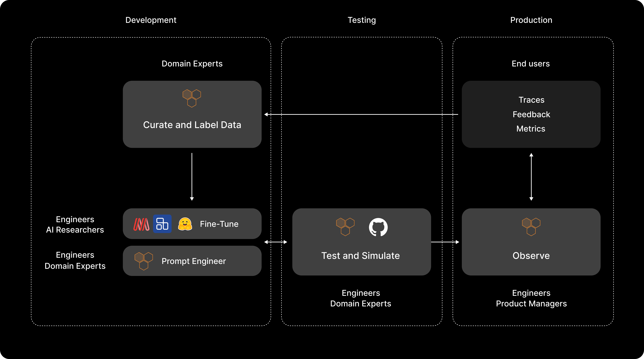The image size is (644, 359).
Task: Click the hexagon logo above Curate and Label Data
Action: [x=192, y=98]
